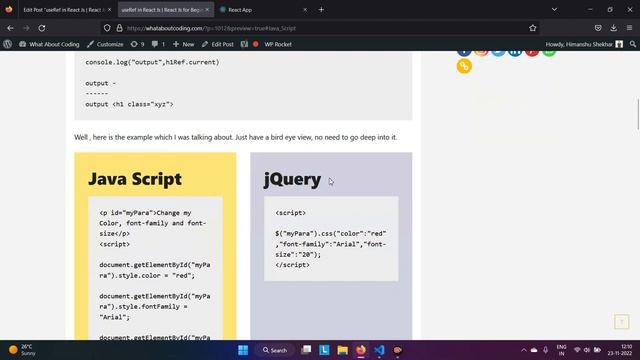
Task: Click the back to top arrow button
Action: (x=622, y=322)
